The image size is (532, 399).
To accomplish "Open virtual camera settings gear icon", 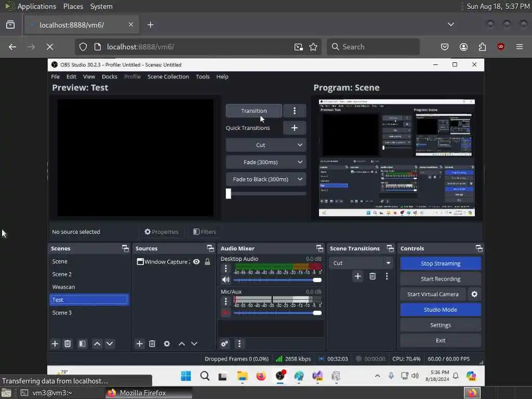I will 474,294.
